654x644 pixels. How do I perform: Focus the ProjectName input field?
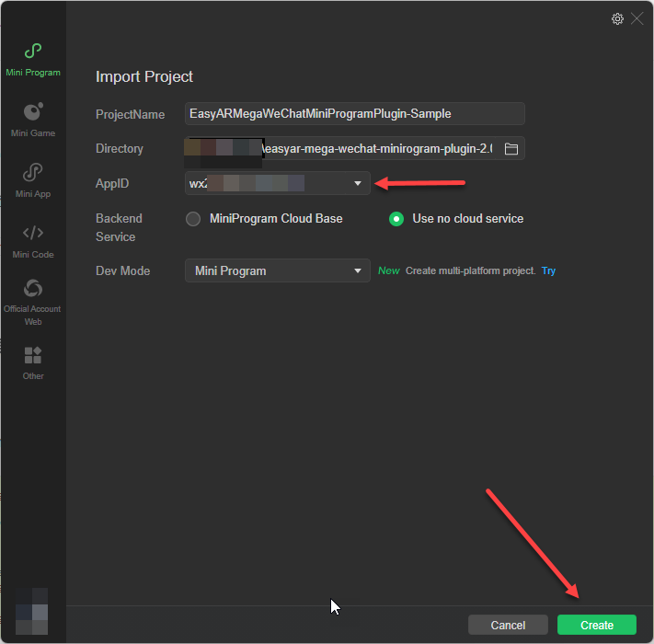click(354, 113)
